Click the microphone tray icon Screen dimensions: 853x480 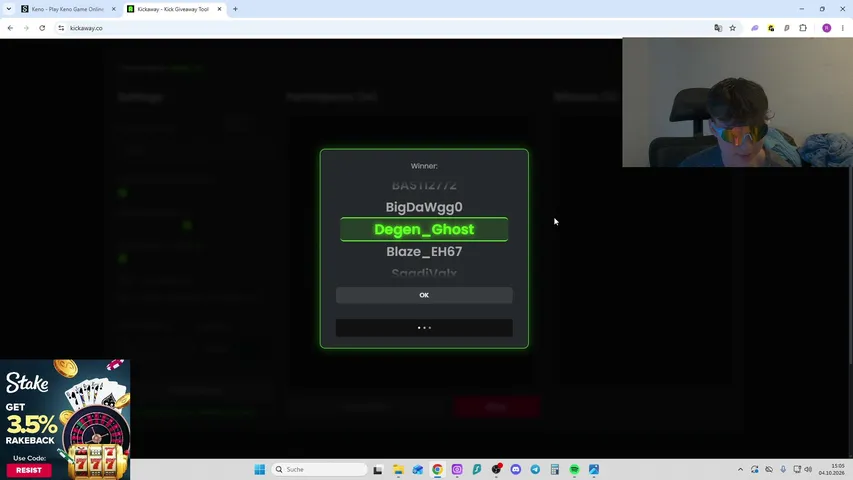(783, 469)
